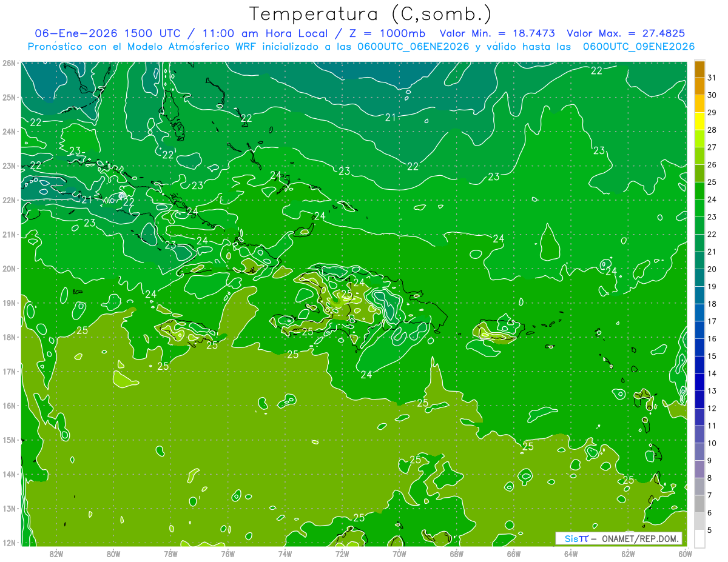Image resolution: width=728 pixels, height=562 pixels.
Task: Click the "64W" longitude axis label
Action: [571, 554]
